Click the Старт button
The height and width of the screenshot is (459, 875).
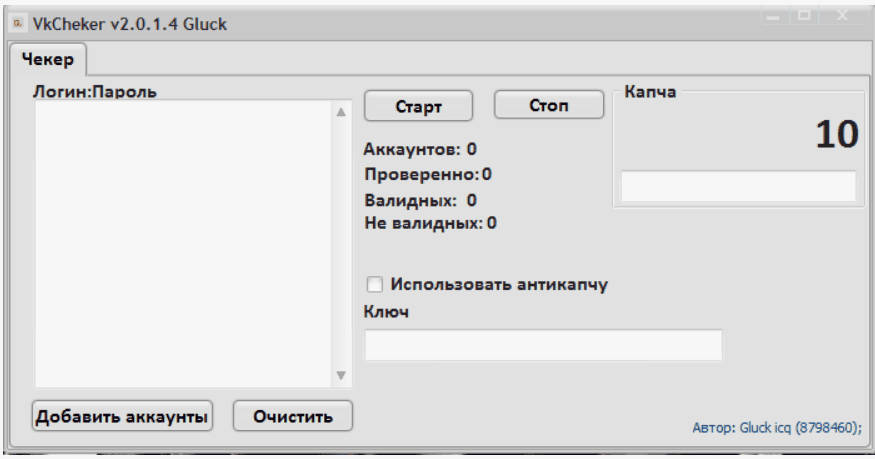coord(419,106)
